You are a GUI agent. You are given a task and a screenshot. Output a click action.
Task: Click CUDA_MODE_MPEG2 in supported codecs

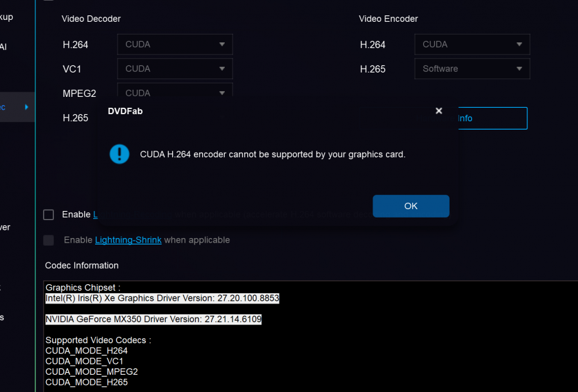91,371
